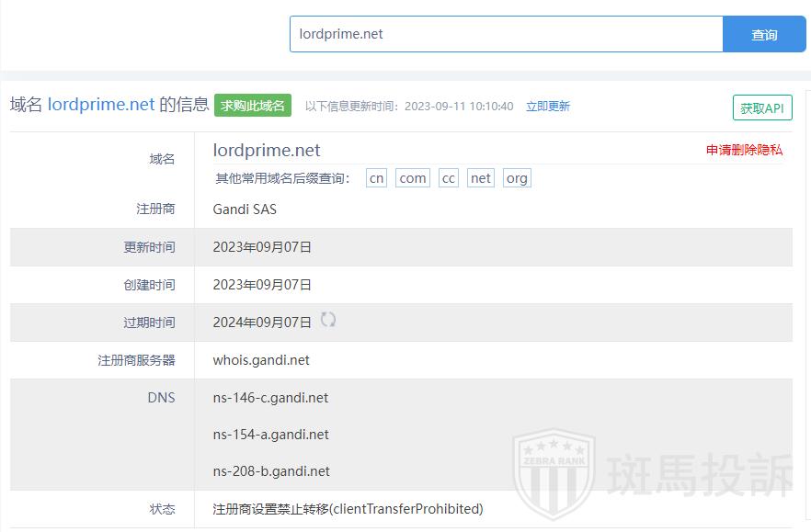The width and height of the screenshot is (811, 532).
Task: Click the Gandi SAS registrar name
Action: 245,209
